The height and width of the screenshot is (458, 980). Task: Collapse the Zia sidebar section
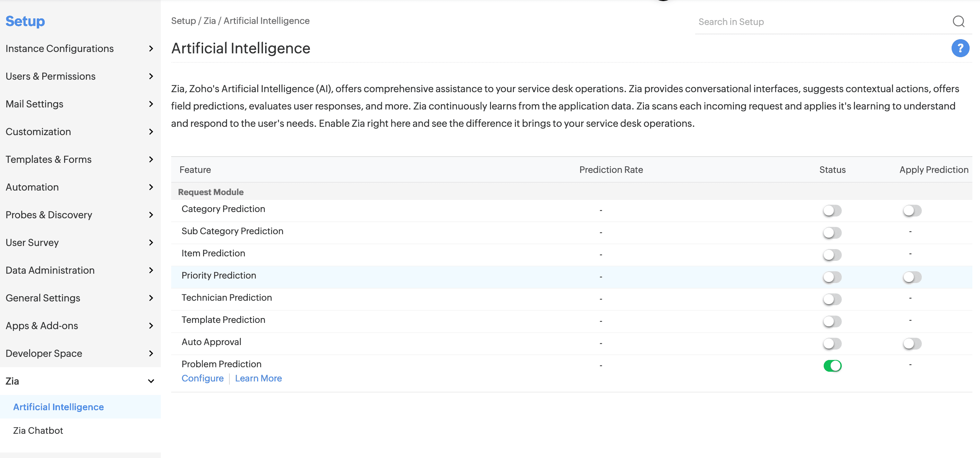click(151, 381)
